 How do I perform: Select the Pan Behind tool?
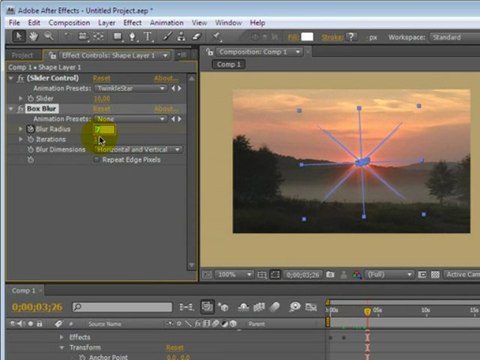tap(98, 36)
